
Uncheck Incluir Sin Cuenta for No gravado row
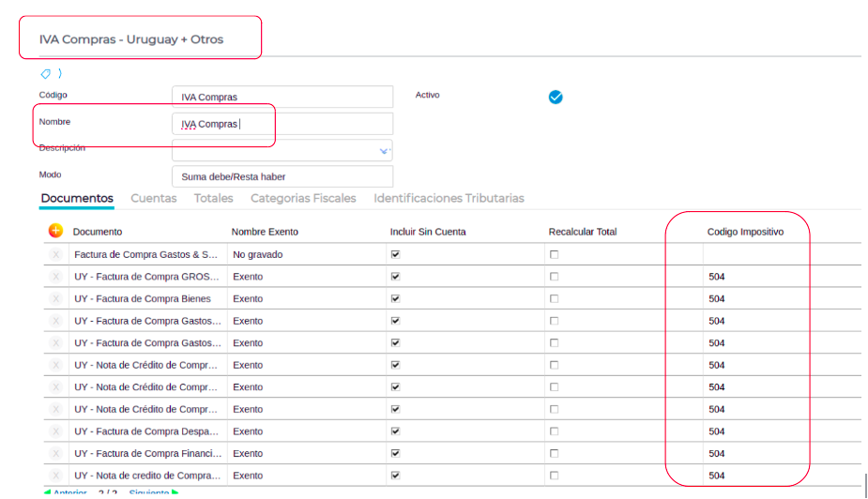pos(395,254)
